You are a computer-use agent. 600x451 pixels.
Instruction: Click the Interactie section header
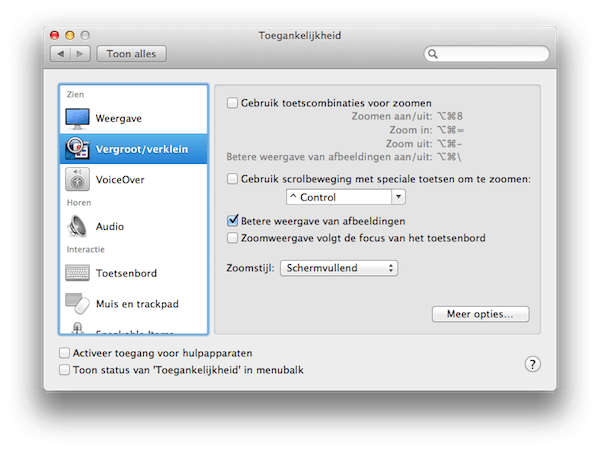click(x=85, y=249)
